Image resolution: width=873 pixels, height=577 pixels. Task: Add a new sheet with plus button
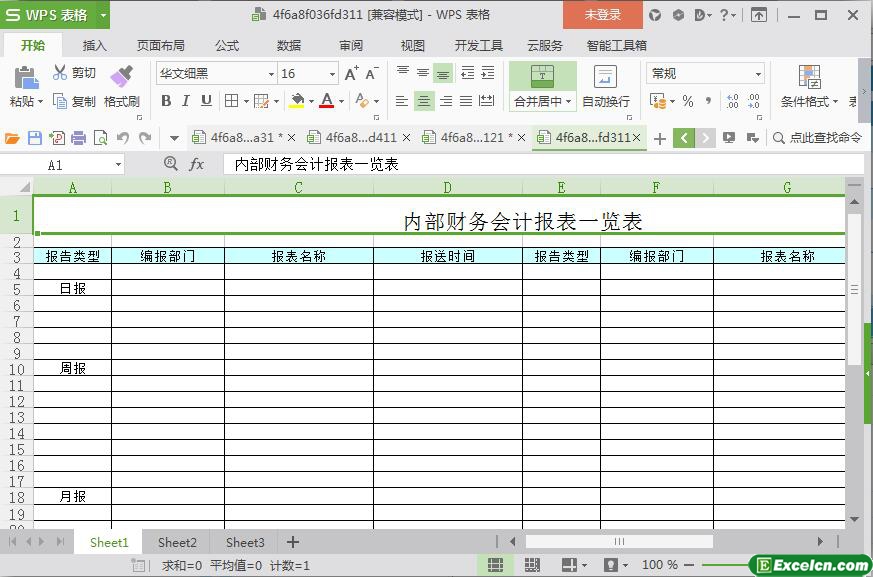[x=293, y=542]
